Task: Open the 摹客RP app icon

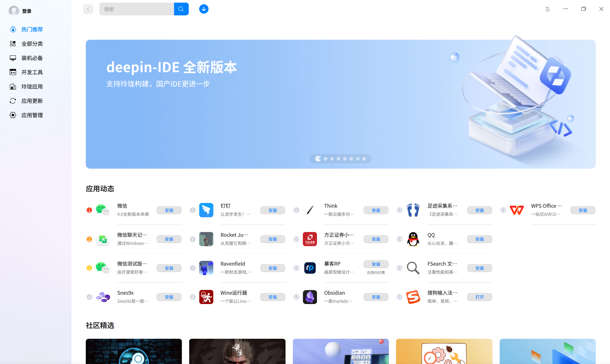Action: pyautogui.click(x=310, y=268)
